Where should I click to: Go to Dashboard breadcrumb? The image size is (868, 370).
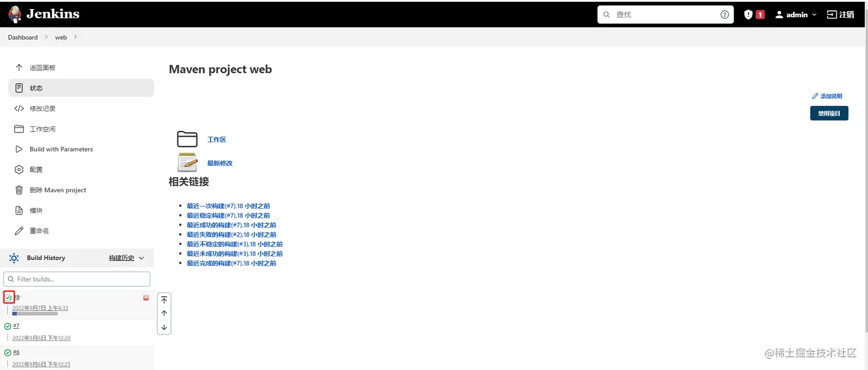coord(23,37)
